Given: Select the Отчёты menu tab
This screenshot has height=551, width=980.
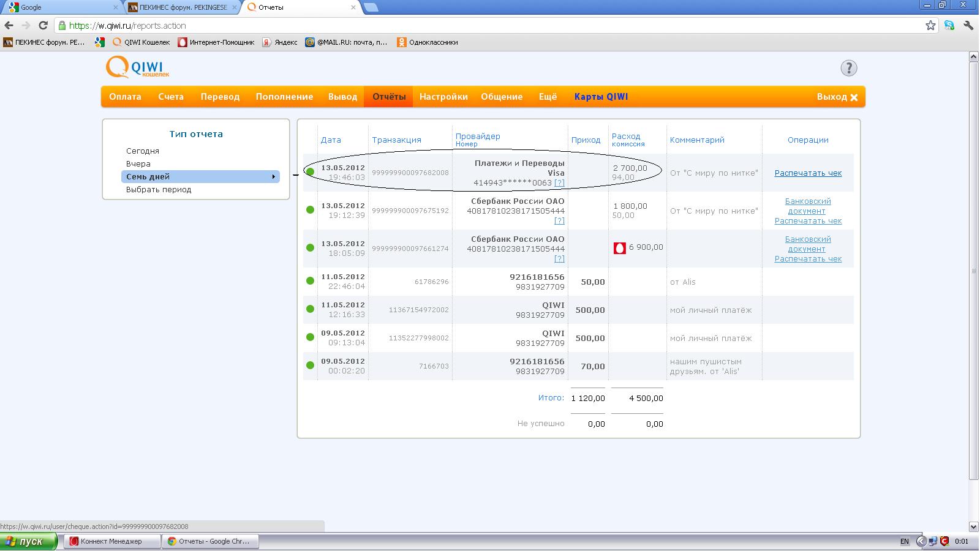Looking at the screenshot, I should click(x=389, y=97).
